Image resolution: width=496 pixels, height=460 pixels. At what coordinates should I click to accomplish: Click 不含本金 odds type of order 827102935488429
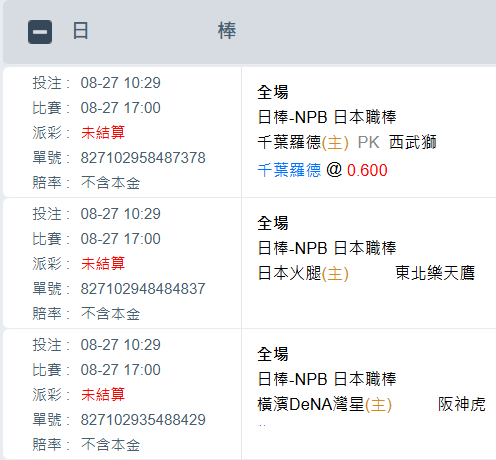click(110, 445)
